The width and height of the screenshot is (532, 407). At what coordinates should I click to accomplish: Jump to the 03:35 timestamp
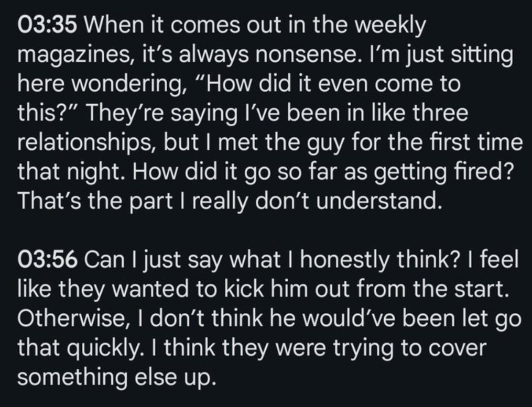pos(47,26)
